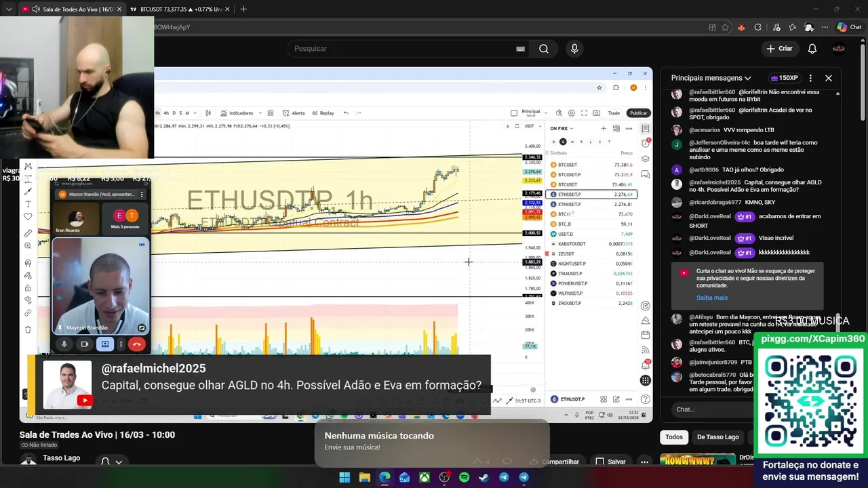Click the Saiba mais link in chat
868x488 pixels.
coord(712,298)
